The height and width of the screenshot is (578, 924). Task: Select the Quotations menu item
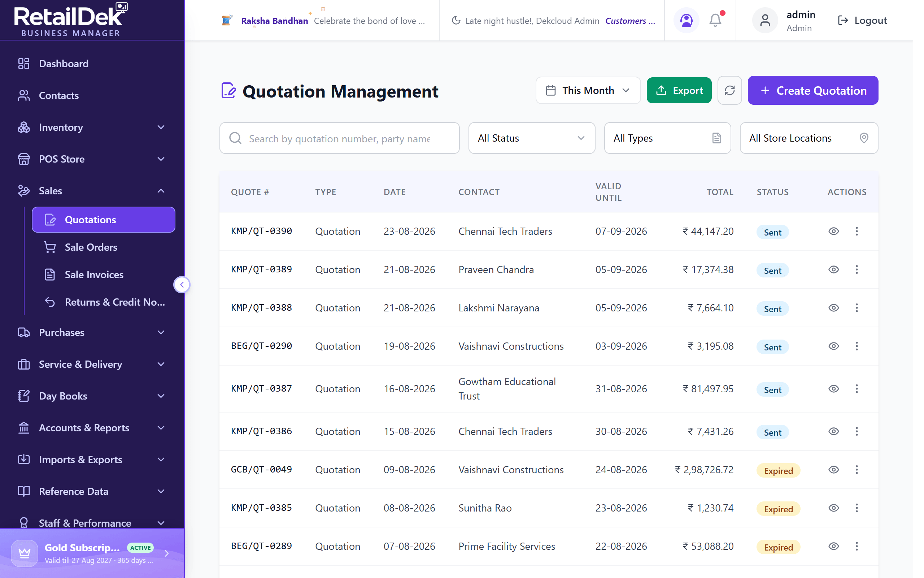click(x=103, y=220)
